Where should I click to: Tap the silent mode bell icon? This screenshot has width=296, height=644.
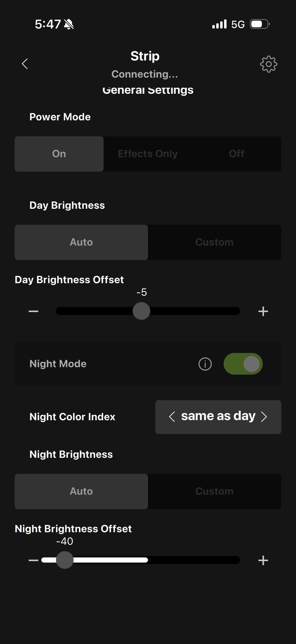point(69,24)
